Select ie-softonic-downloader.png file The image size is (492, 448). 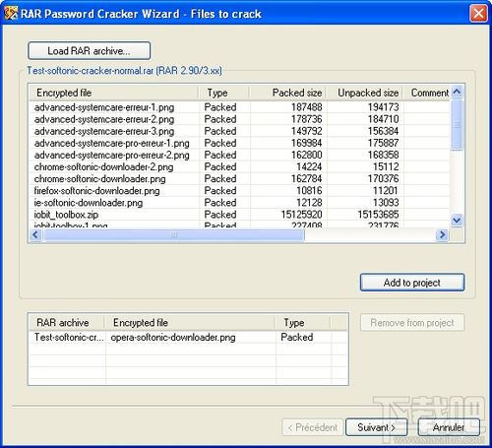click(x=89, y=203)
